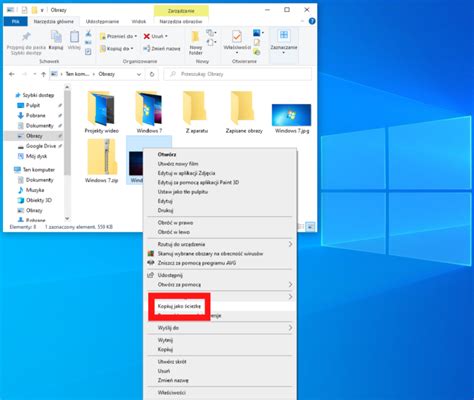Open the Narzędzia obrazów tab
The width and height of the screenshot is (474, 400).
181,21
